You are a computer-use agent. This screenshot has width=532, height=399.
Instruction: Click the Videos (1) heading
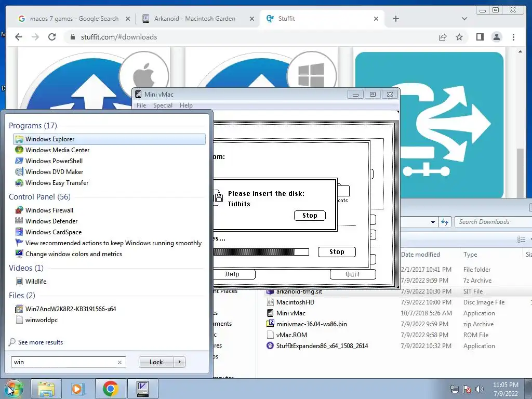tap(26, 268)
